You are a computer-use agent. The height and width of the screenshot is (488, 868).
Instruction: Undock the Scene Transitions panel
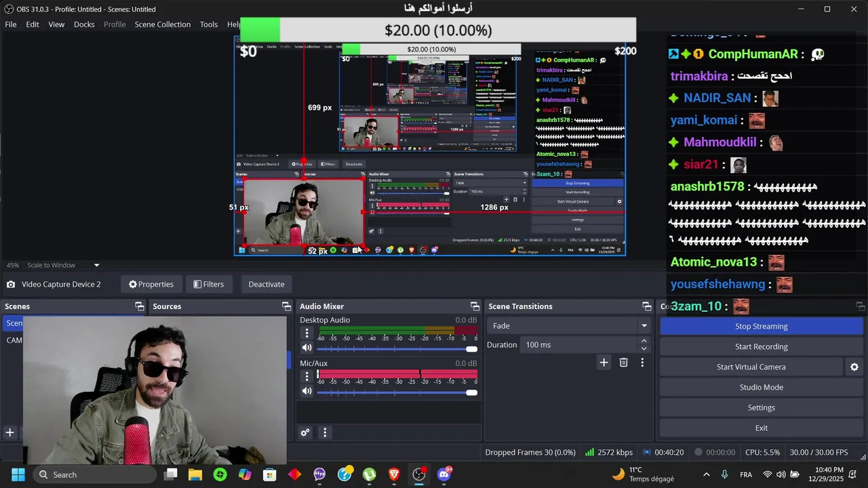tap(646, 306)
